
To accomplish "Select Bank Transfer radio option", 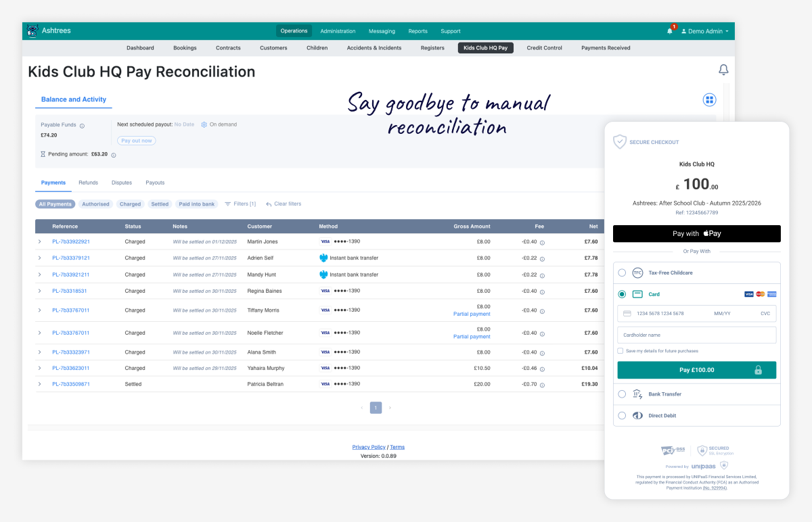I will tap(622, 394).
